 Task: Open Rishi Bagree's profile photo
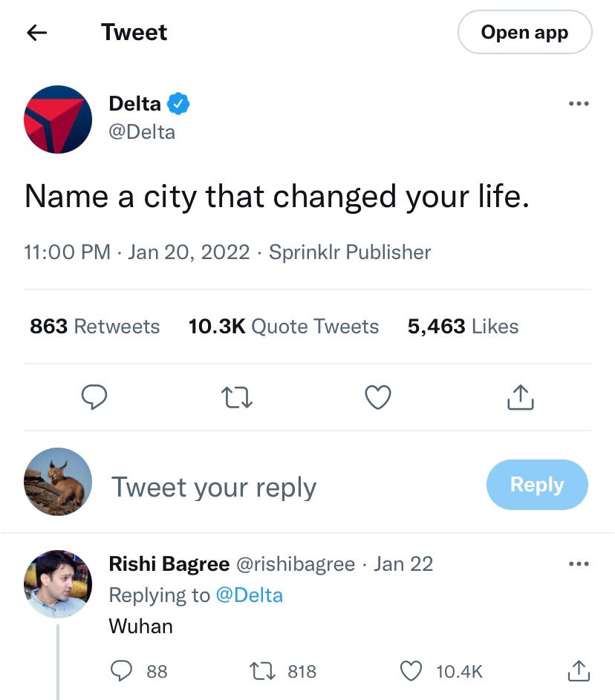point(58,584)
